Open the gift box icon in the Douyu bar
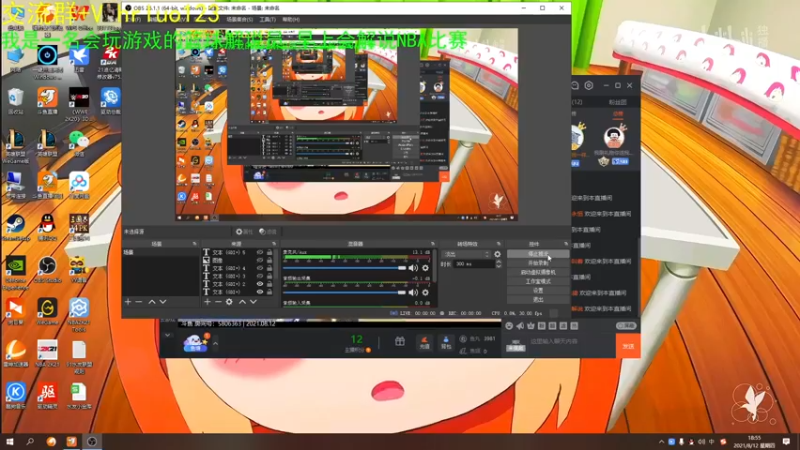This screenshot has width=800, height=450. point(400,341)
